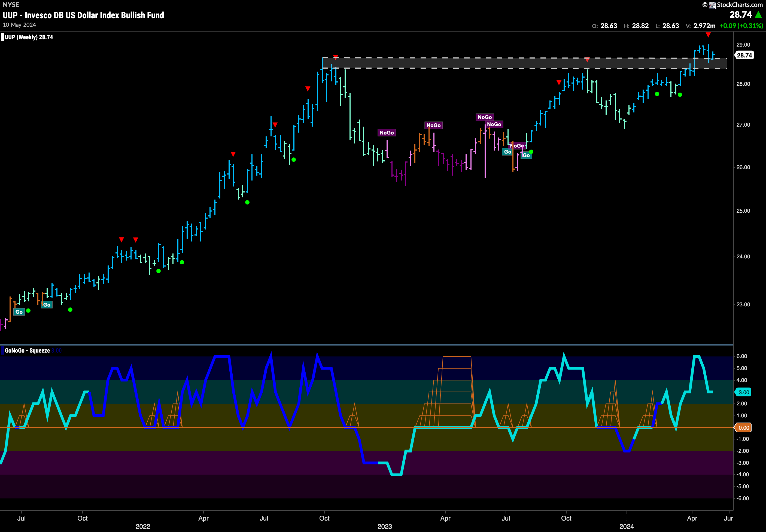The width and height of the screenshot is (766, 532).
Task: Click the 23.00 price axis label
Action: pos(743,305)
